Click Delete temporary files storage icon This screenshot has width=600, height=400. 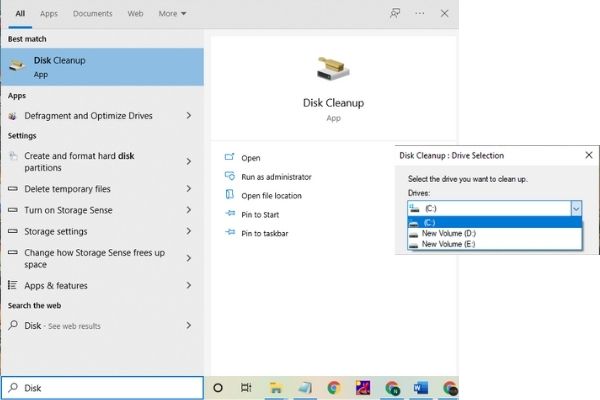(13, 188)
